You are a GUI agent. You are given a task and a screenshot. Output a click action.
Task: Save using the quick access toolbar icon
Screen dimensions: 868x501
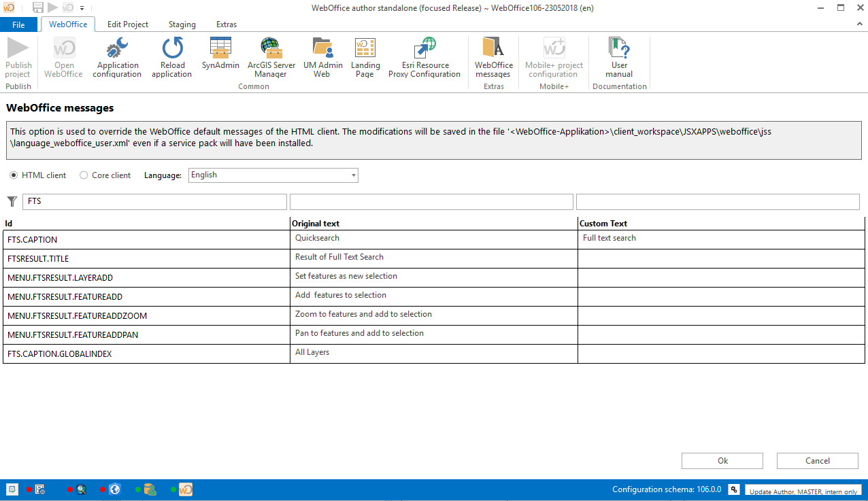tap(37, 7)
